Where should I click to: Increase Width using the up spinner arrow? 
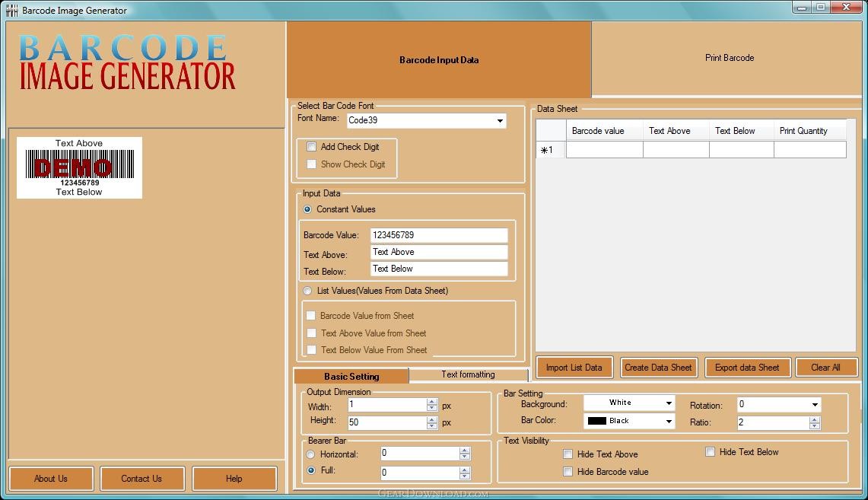tap(432, 402)
